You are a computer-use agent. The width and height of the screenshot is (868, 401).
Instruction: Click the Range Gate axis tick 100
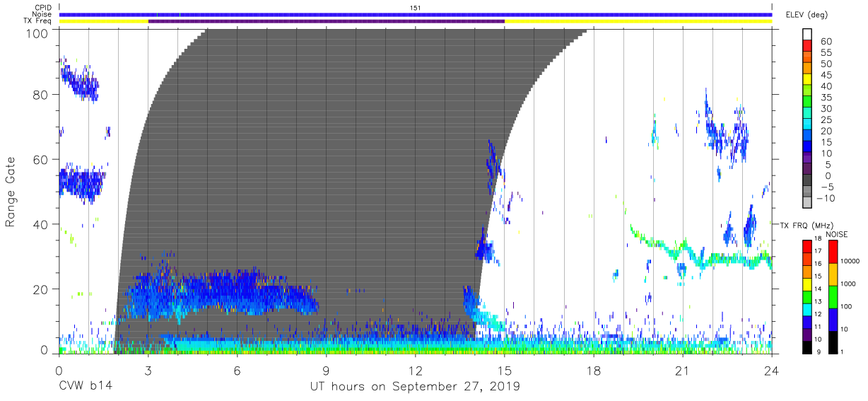(37, 33)
